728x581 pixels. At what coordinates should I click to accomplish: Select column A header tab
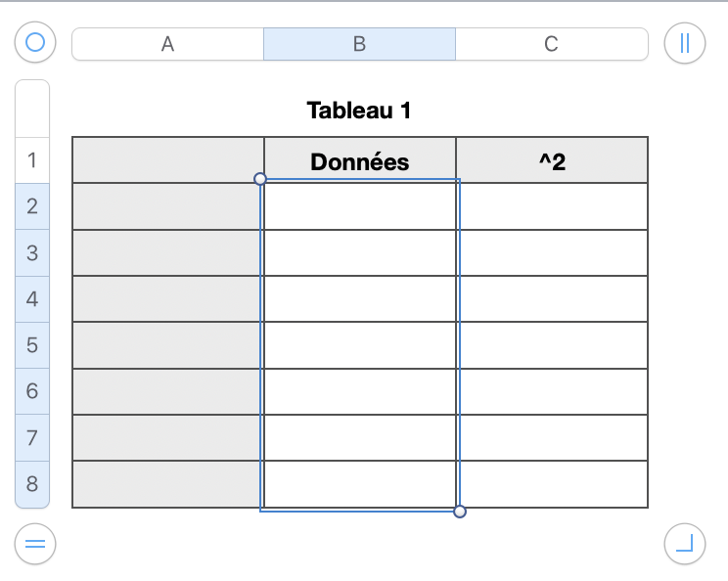[167, 44]
